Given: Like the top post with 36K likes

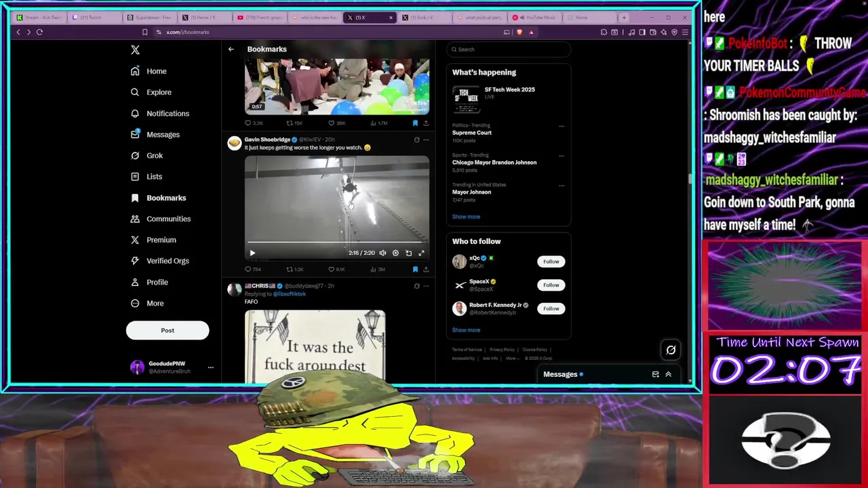Looking at the screenshot, I should point(336,123).
